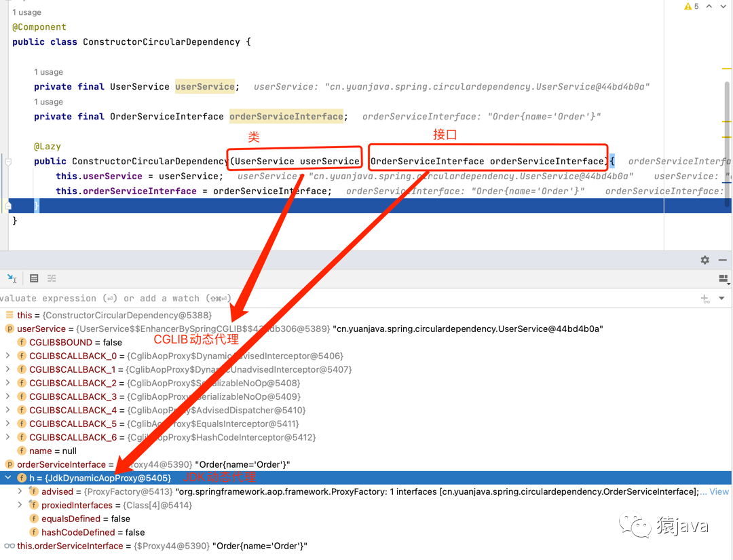Click the yellow warning triangle inspection indicator

(688, 6)
